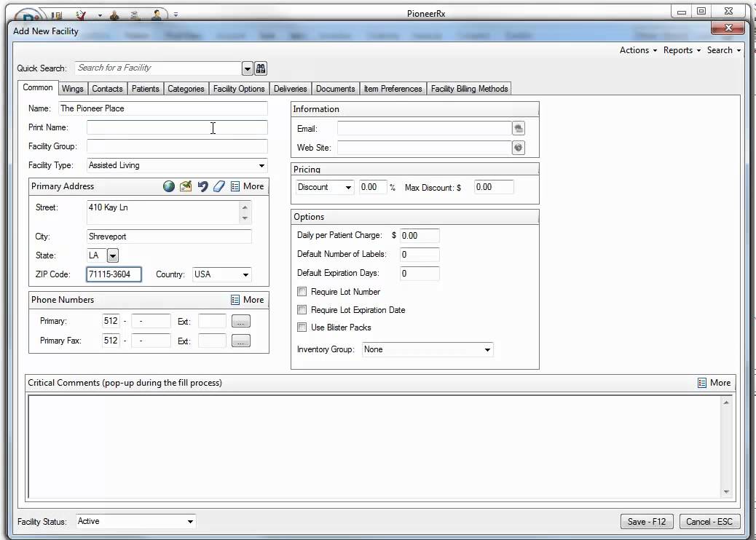Check Require Lot Expiration Date
Viewport: 756px width, 540px height.
[302, 310]
